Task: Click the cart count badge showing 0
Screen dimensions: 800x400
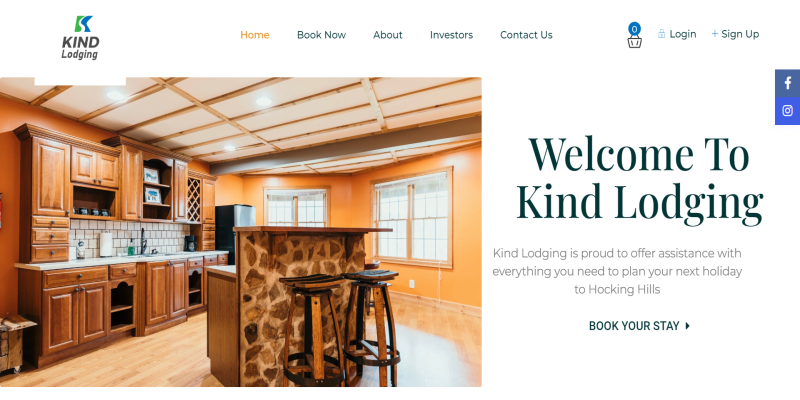Action: (x=634, y=29)
